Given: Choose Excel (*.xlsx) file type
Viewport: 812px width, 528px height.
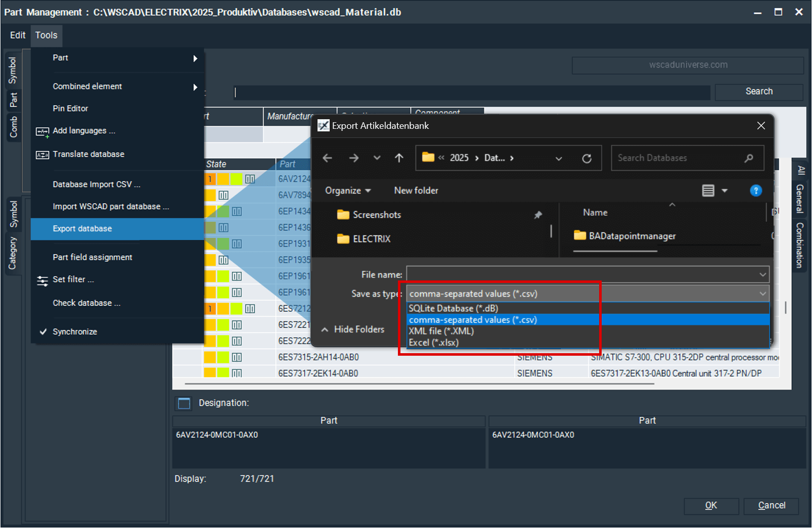Looking at the screenshot, I should [434, 343].
